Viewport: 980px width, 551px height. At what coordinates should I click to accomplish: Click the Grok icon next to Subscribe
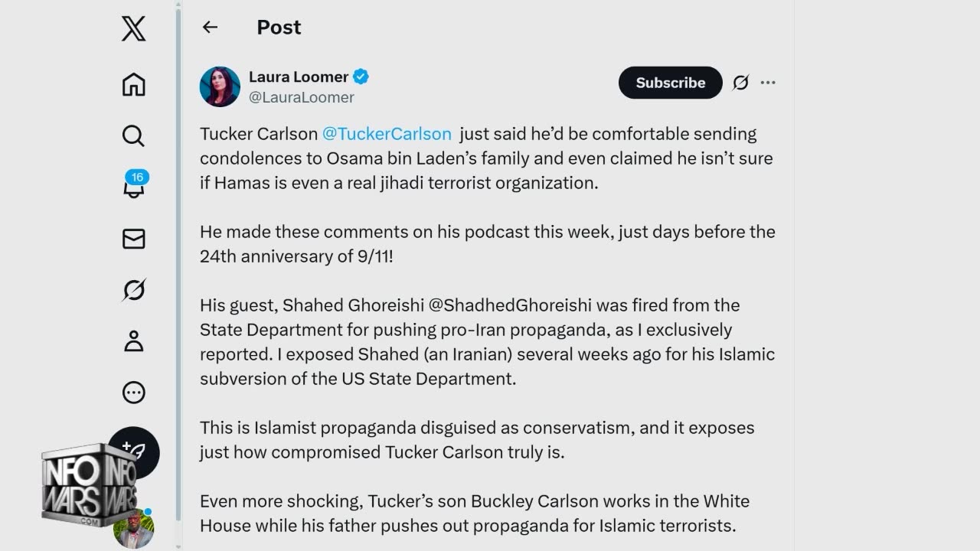pyautogui.click(x=740, y=83)
